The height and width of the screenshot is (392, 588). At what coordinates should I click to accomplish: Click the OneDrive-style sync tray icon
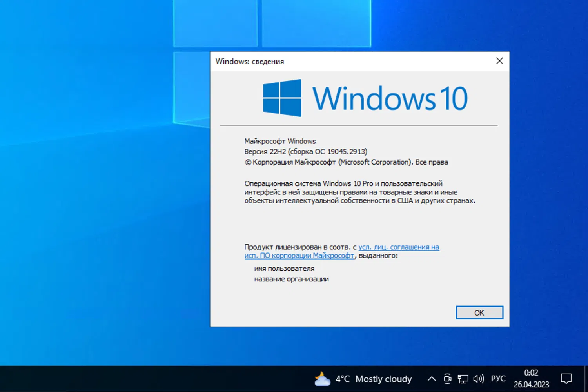pos(447,379)
